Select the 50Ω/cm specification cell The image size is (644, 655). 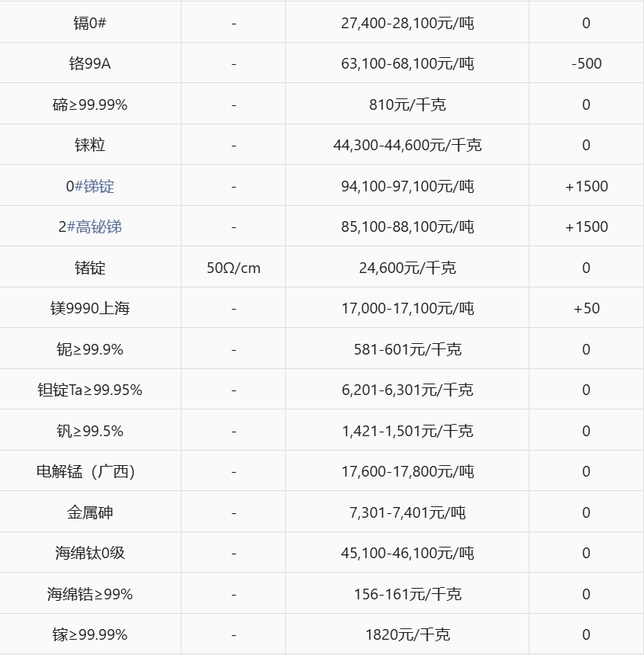click(x=233, y=268)
